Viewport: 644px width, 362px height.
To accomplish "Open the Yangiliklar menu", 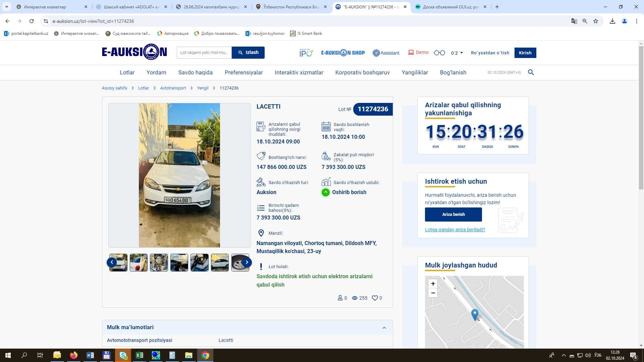I will [415, 72].
